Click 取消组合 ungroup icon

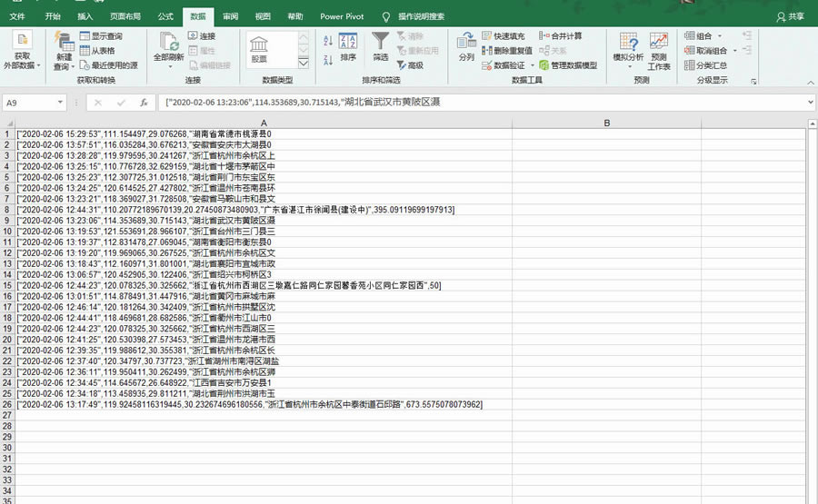pos(705,51)
